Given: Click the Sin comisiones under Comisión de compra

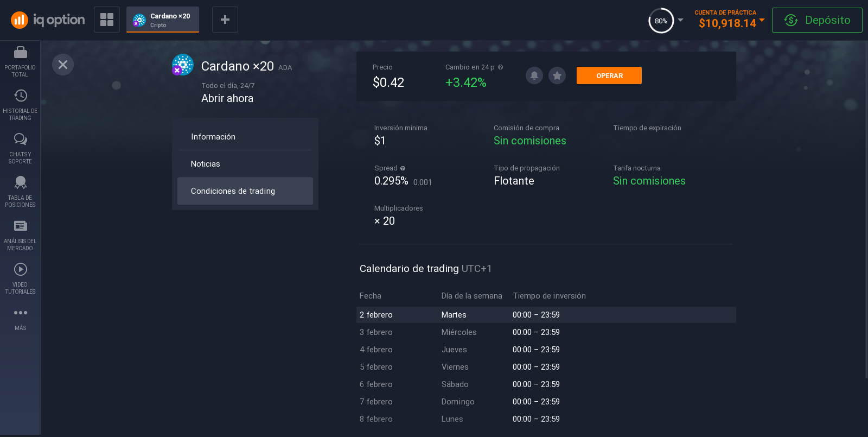Looking at the screenshot, I should 530,141.
